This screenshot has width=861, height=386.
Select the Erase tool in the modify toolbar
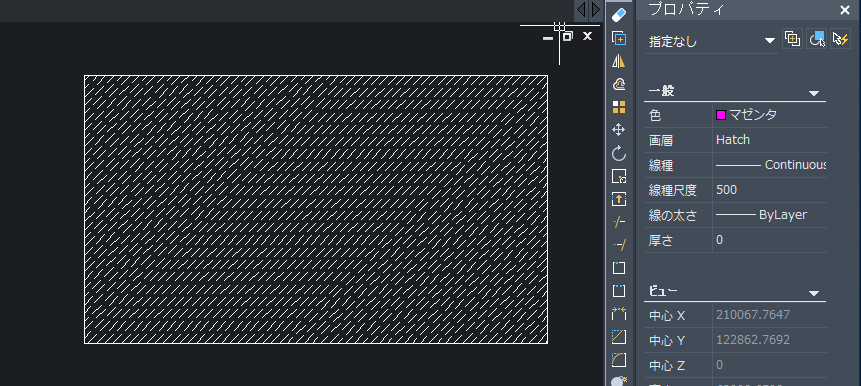tap(619, 15)
